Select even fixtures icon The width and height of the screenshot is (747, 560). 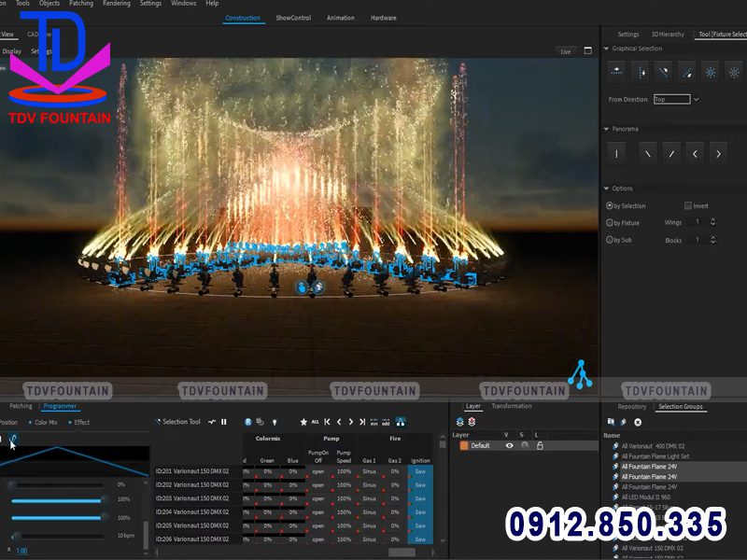(374, 423)
